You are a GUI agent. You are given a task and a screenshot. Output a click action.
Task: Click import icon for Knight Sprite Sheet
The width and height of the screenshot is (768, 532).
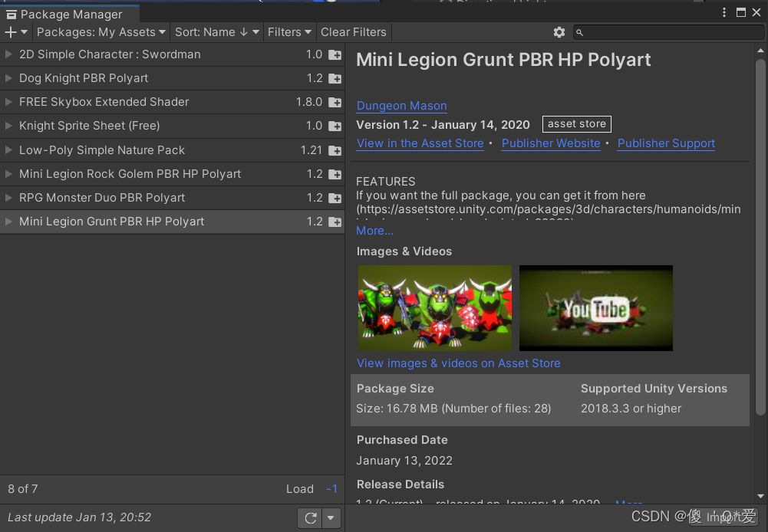point(335,126)
